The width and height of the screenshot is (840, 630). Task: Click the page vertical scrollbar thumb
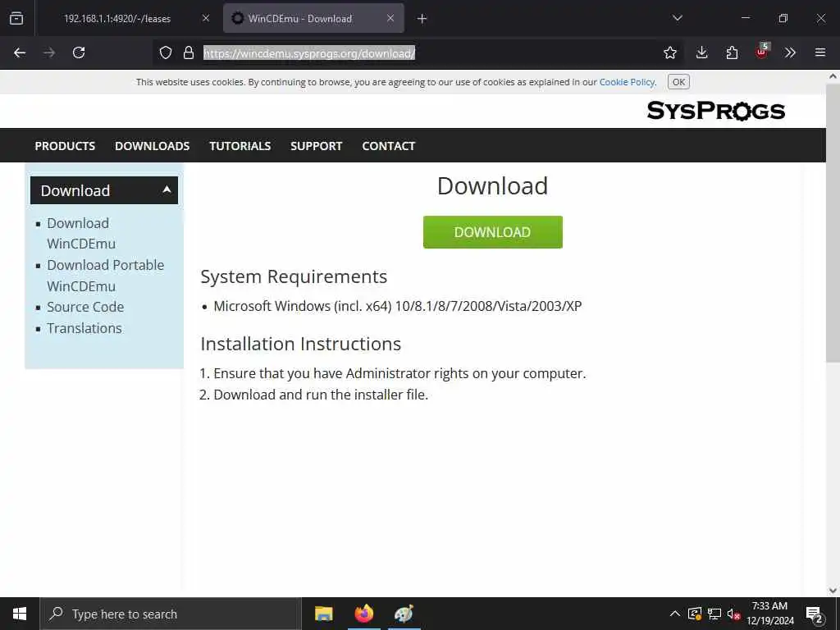pos(833,223)
